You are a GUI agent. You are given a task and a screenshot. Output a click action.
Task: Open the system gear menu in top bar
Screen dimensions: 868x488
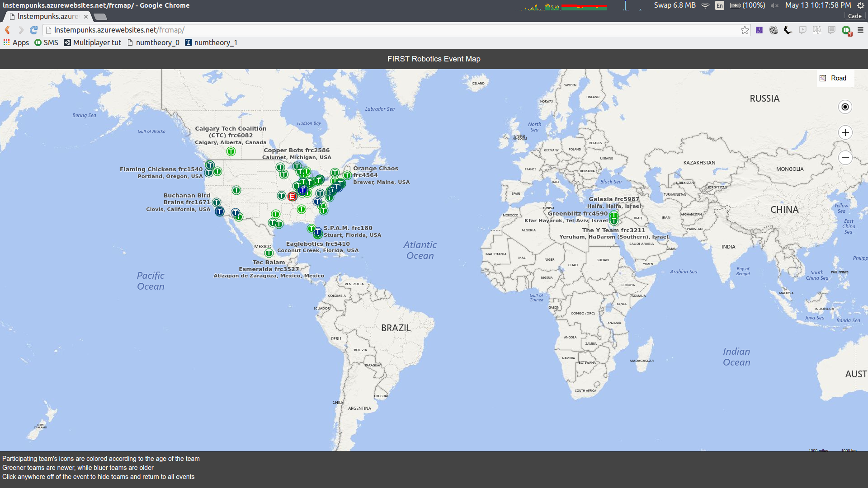click(860, 5)
